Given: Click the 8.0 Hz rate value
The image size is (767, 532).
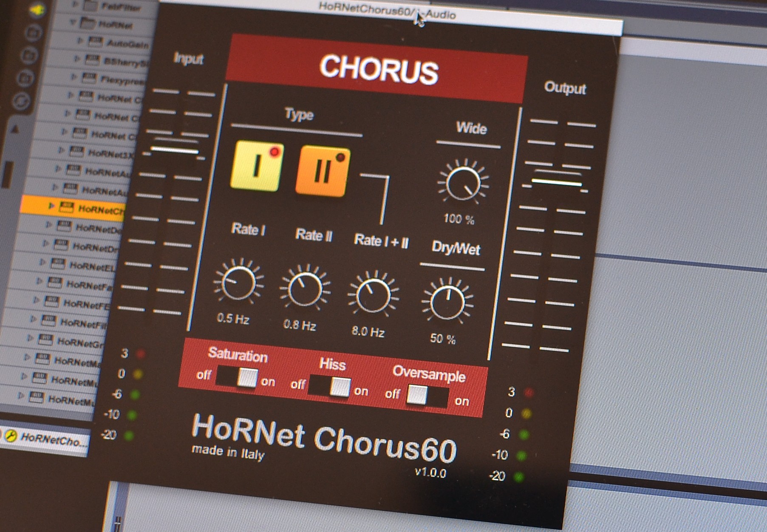Looking at the screenshot, I should point(368,331).
